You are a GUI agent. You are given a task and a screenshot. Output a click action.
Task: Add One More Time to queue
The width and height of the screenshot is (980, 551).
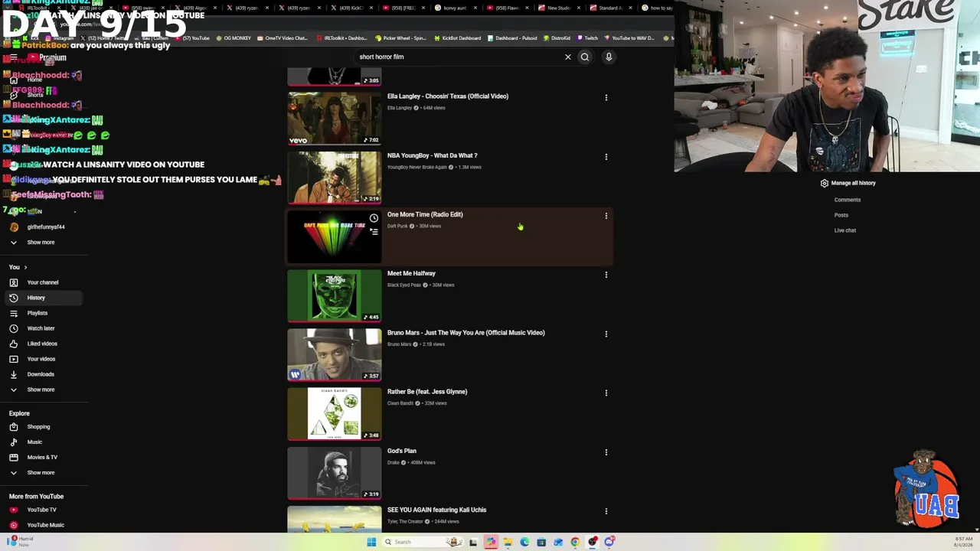pos(374,232)
